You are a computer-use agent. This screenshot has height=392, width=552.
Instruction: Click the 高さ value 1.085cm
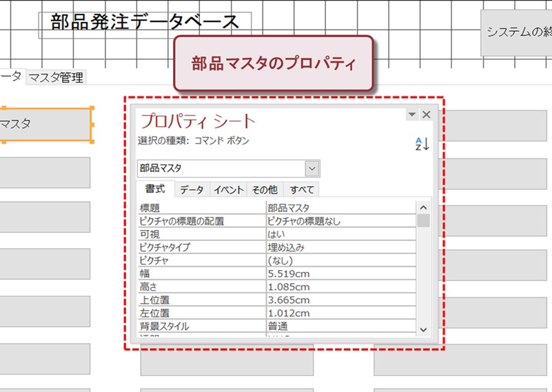click(x=340, y=287)
